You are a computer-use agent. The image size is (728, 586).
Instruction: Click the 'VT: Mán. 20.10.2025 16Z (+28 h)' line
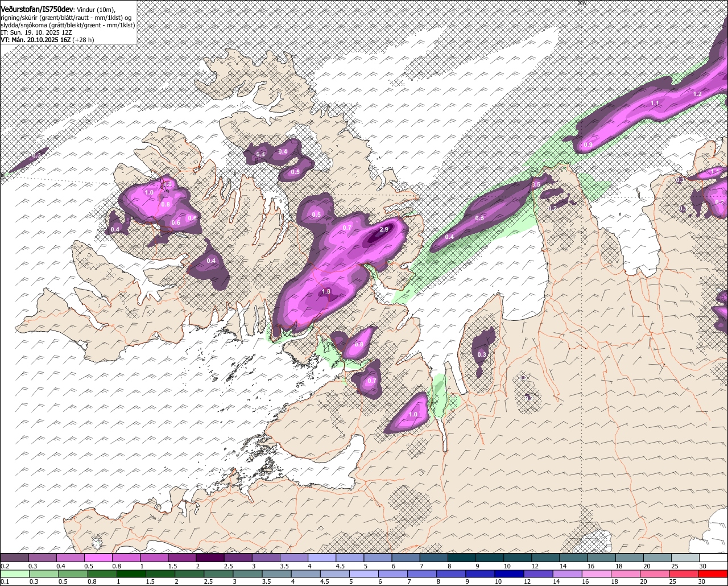pyautogui.click(x=47, y=40)
